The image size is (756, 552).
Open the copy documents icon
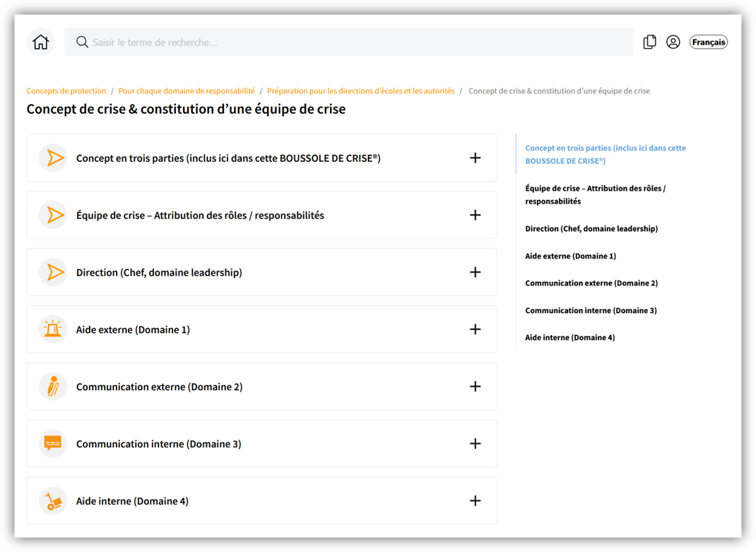(649, 42)
